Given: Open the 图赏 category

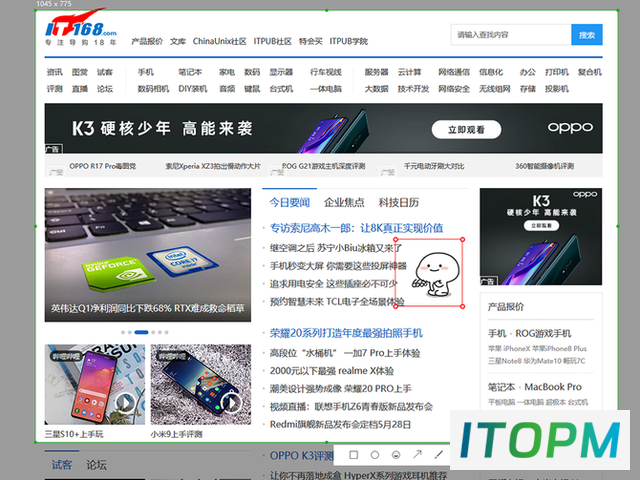Looking at the screenshot, I should (x=80, y=72).
